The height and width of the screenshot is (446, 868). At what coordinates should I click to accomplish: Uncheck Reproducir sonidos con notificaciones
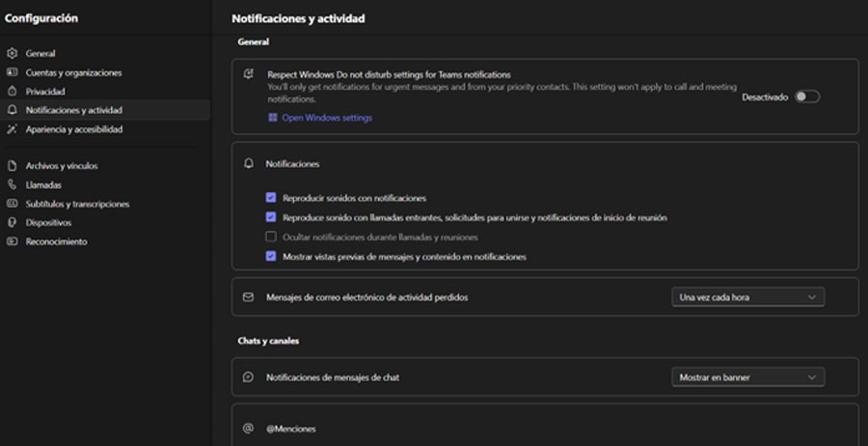tap(271, 198)
